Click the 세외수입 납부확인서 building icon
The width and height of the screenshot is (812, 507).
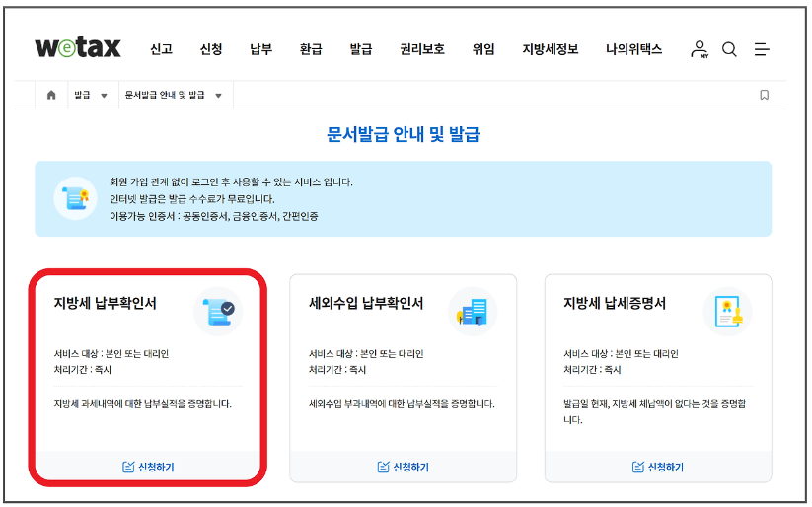pos(473,312)
